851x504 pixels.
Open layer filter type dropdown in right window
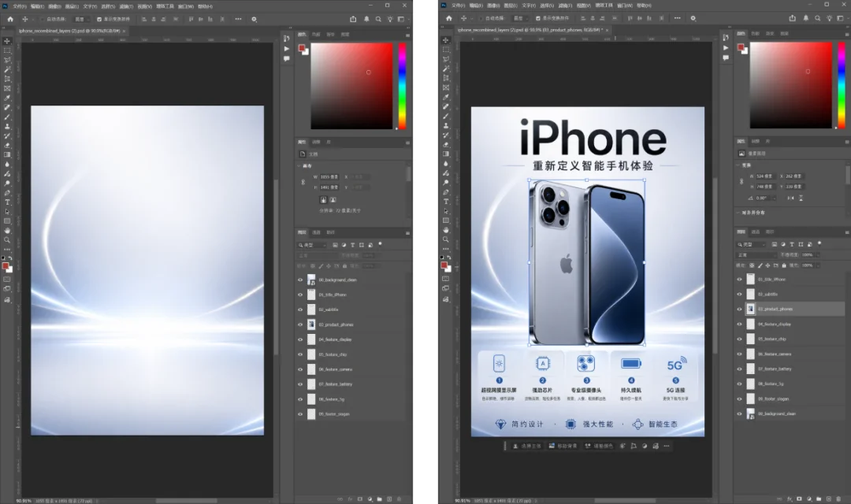tap(752, 245)
